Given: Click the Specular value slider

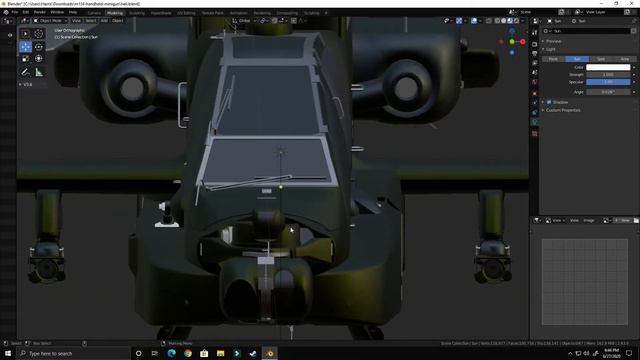Looking at the screenshot, I should tap(608, 82).
